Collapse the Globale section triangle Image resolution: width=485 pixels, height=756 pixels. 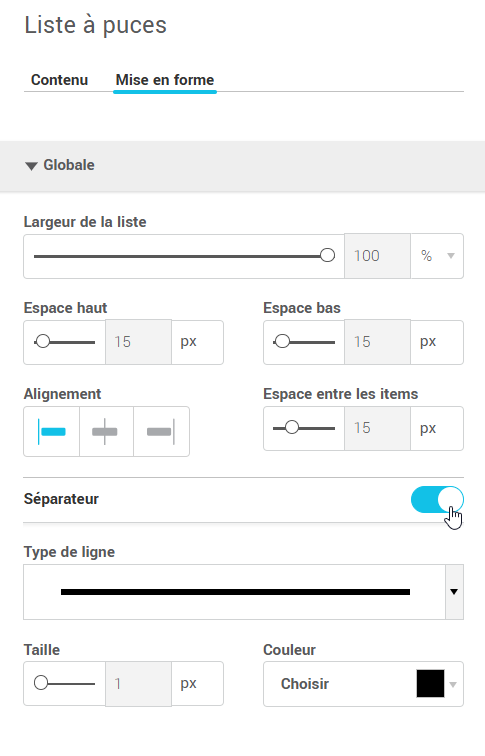pos(31,166)
